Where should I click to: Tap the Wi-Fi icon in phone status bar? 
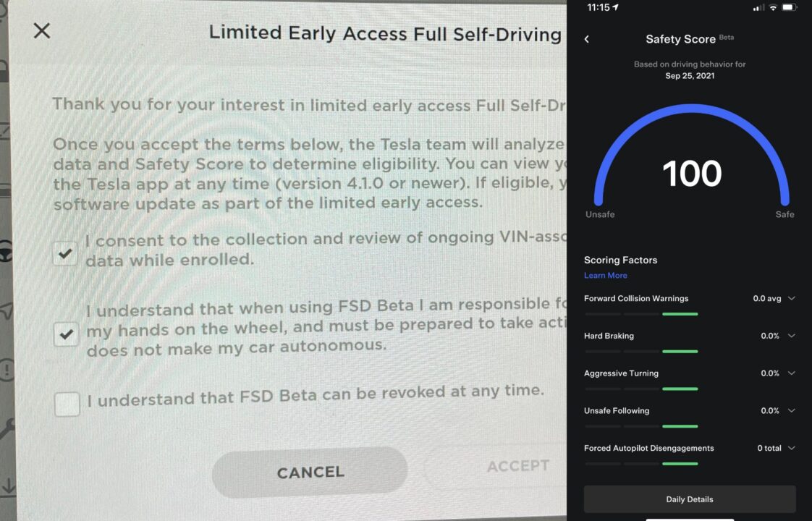pos(773,7)
